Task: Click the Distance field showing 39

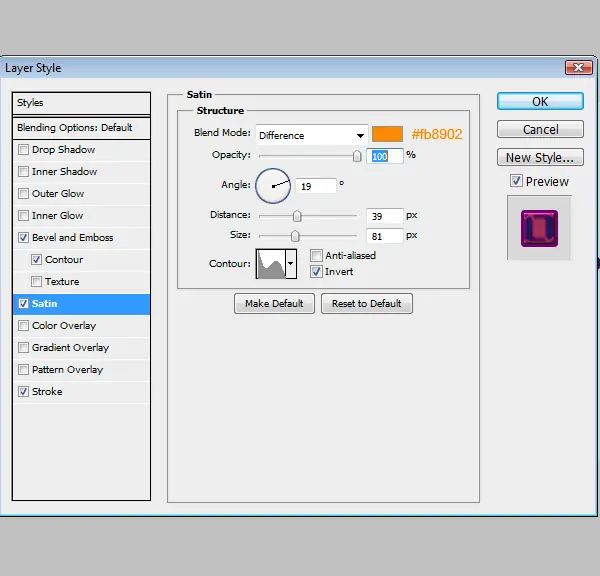Action: 385,216
